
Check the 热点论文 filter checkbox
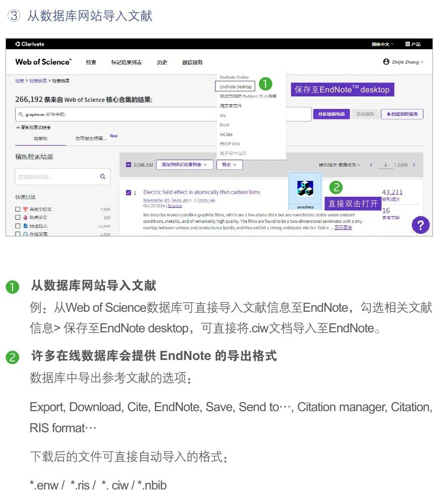pos(18,217)
